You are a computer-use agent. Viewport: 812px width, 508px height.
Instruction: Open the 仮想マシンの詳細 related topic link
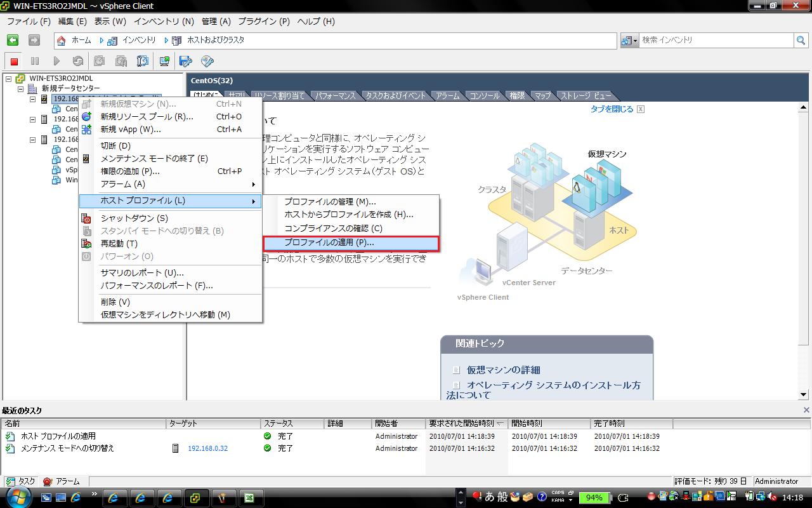pos(503,370)
